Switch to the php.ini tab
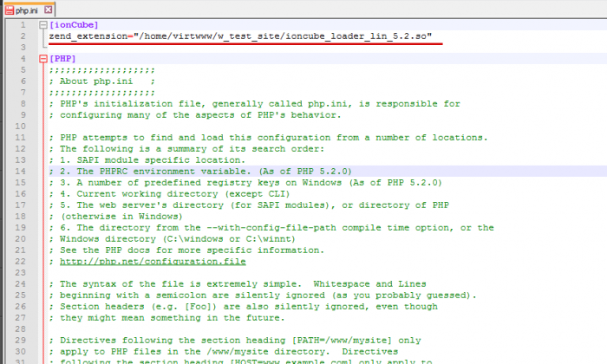 point(29,9)
